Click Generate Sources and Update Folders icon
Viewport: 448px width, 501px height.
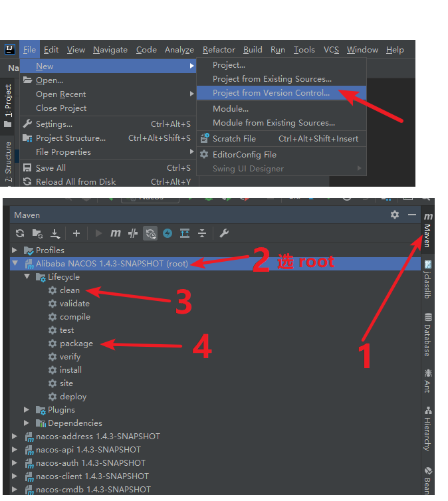tap(37, 234)
